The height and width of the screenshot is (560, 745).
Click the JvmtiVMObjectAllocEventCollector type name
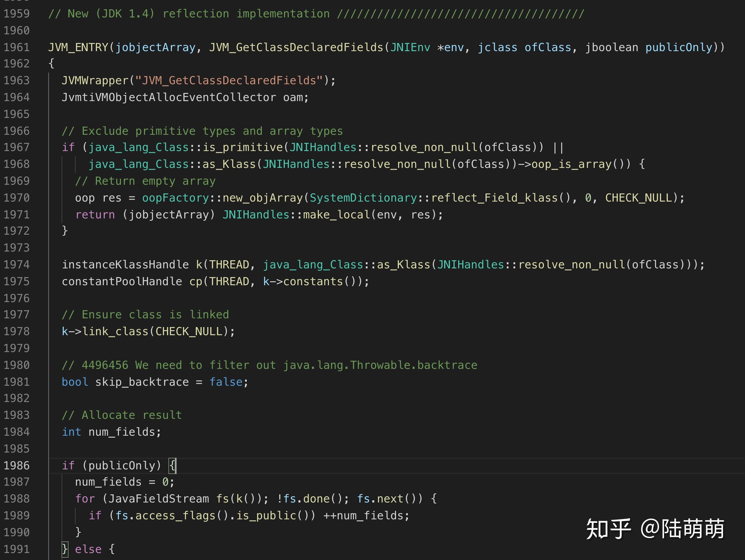[168, 97]
